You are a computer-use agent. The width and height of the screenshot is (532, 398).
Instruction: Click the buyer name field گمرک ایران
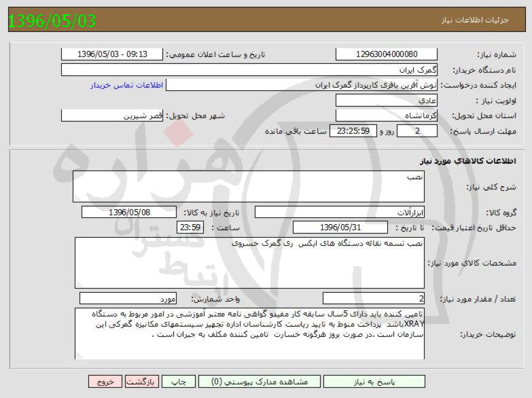point(249,70)
